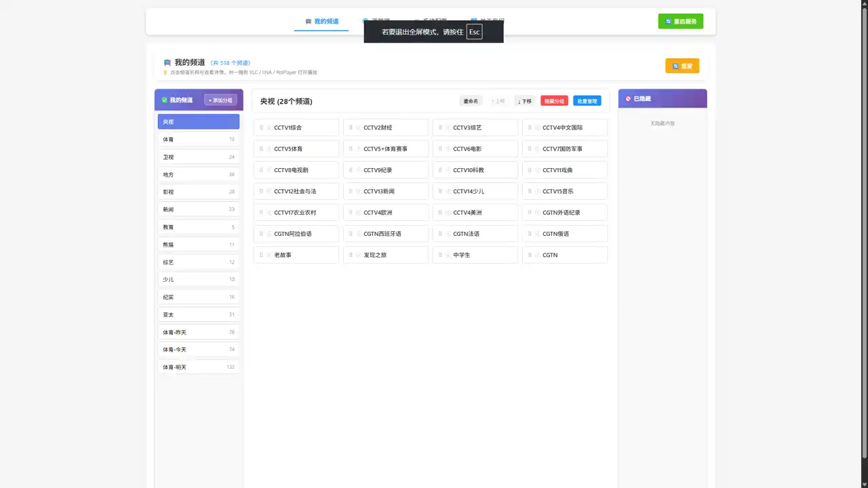Select the 体育-今天 group

point(199,350)
